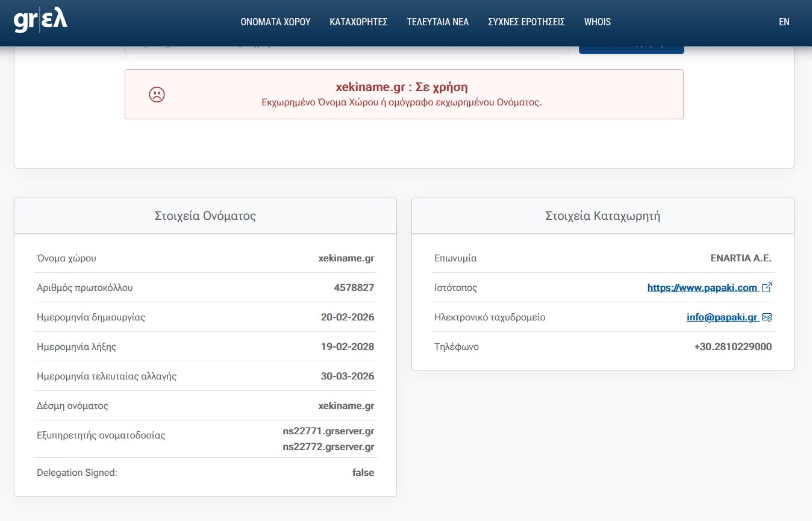This screenshot has width=812, height=521.
Task: Click the Στοιχεία Ονόματος panel header
Action: point(205,216)
